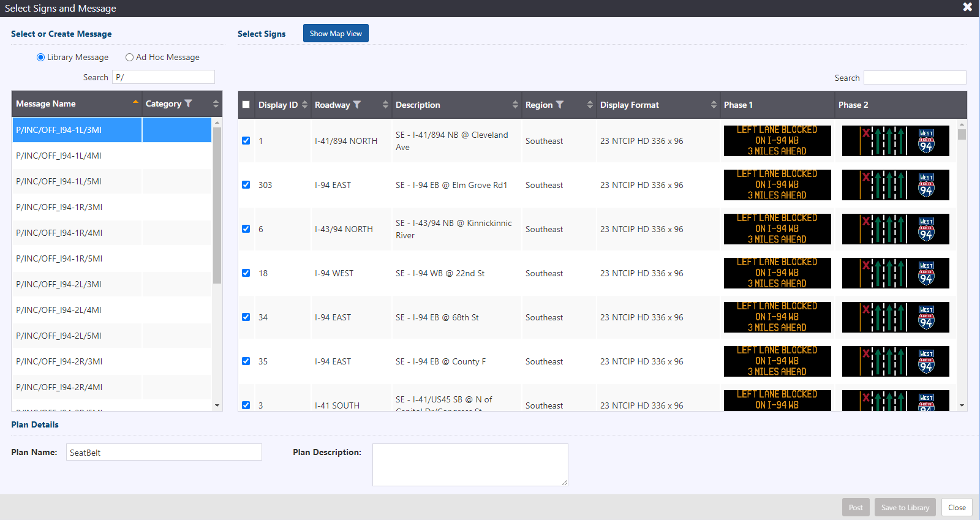980x520 pixels.
Task: Click description SE - I-94 EB @ 68th St
Action: coord(437,317)
